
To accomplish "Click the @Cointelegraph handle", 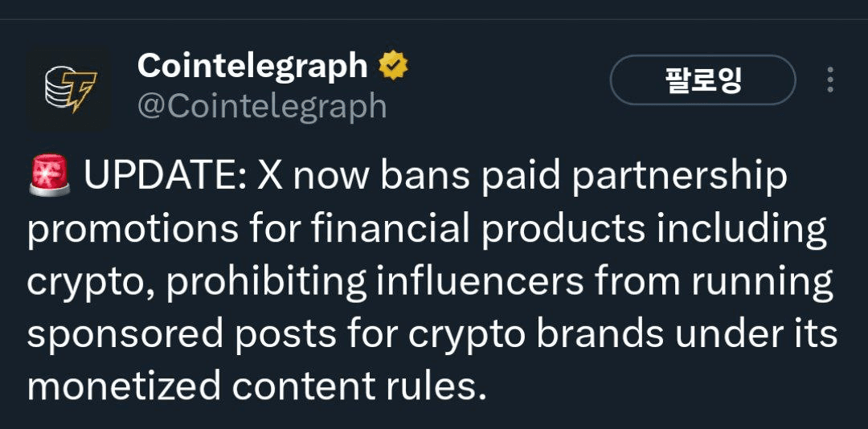I will click(x=262, y=106).
